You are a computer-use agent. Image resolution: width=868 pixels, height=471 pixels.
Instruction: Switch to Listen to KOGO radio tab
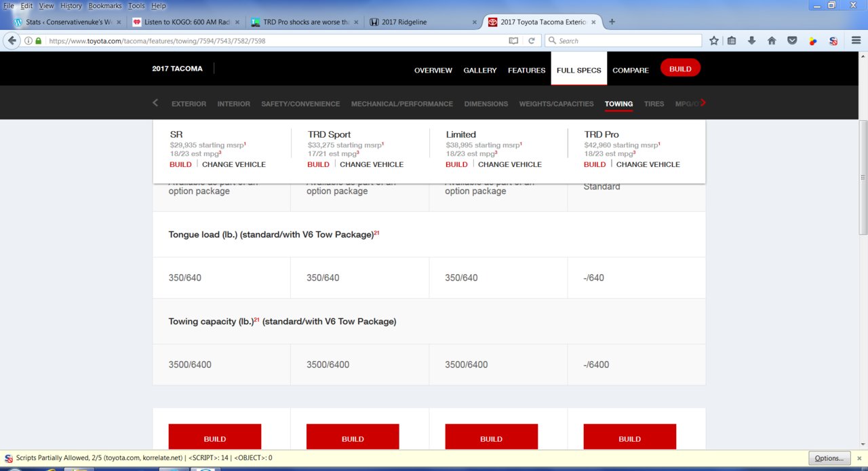pyautogui.click(x=186, y=22)
